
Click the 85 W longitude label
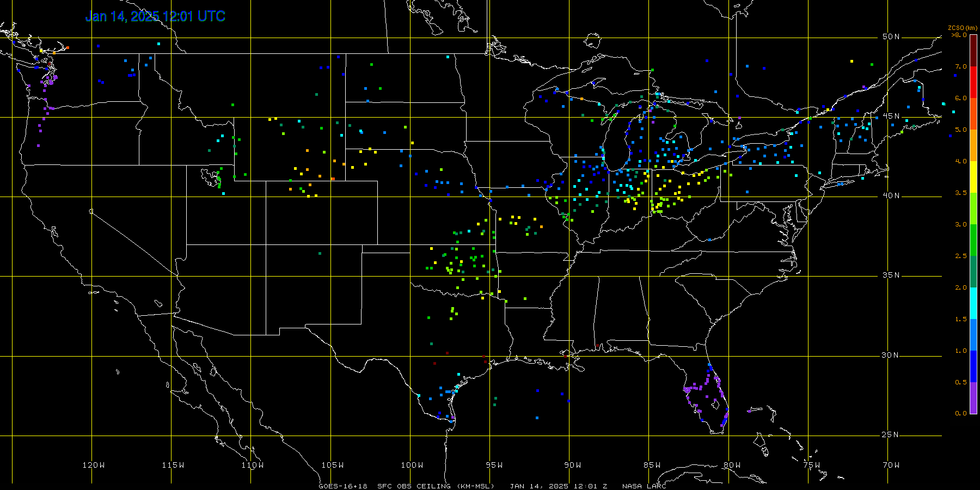tap(652, 465)
